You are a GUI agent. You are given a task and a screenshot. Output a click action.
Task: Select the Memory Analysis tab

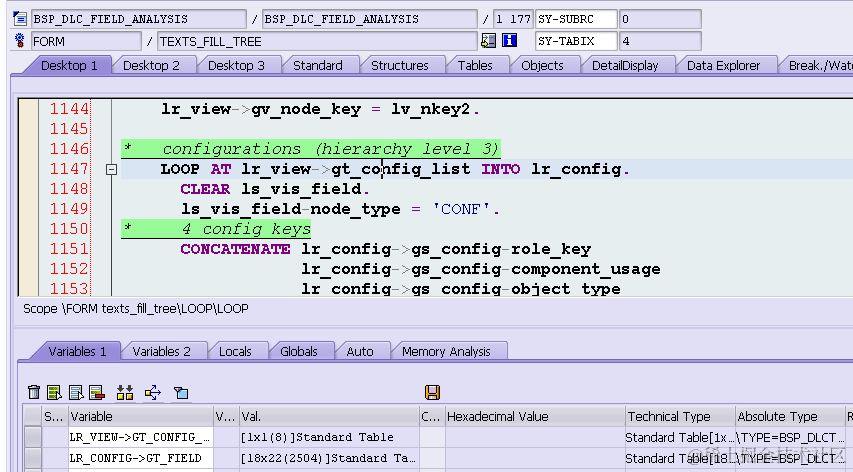446,351
